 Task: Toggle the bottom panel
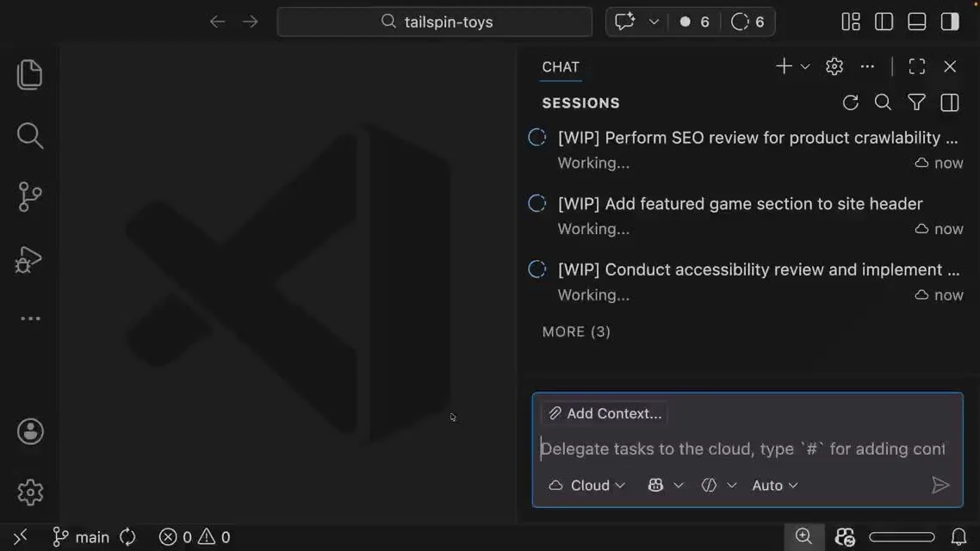(x=917, y=22)
